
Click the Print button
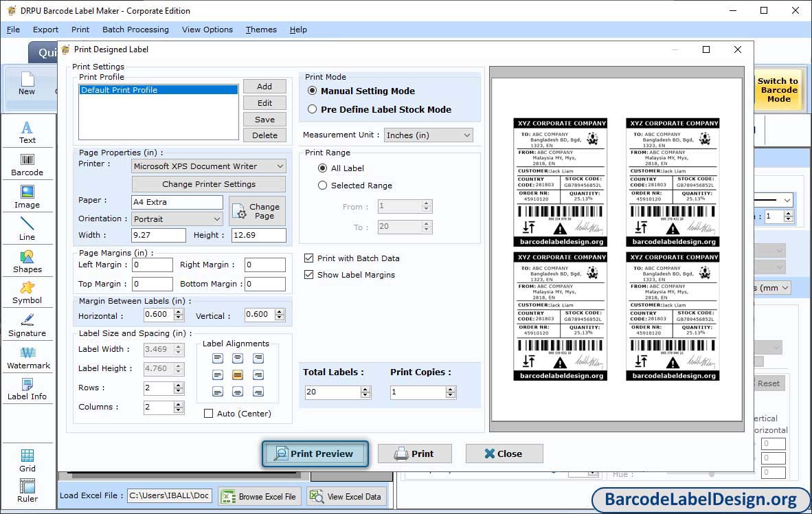(x=414, y=454)
